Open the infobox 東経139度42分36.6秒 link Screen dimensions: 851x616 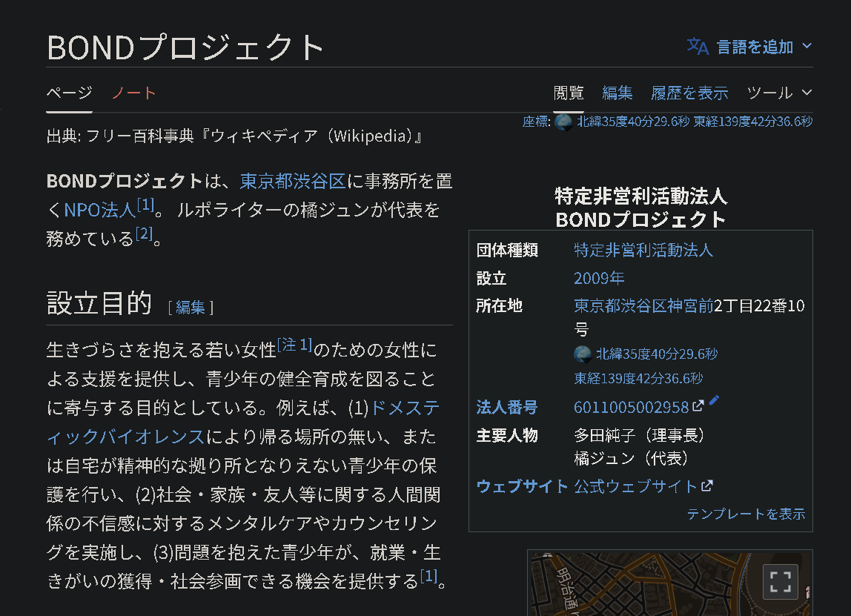[638, 378]
